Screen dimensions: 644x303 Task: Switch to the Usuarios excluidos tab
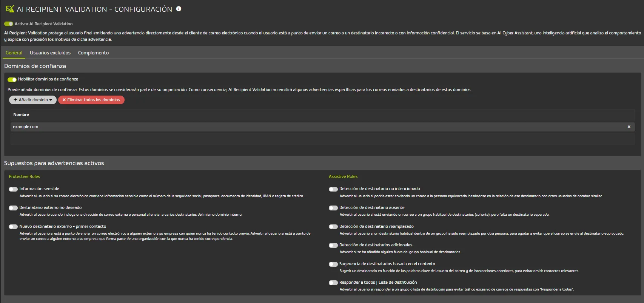click(x=50, y=53)
